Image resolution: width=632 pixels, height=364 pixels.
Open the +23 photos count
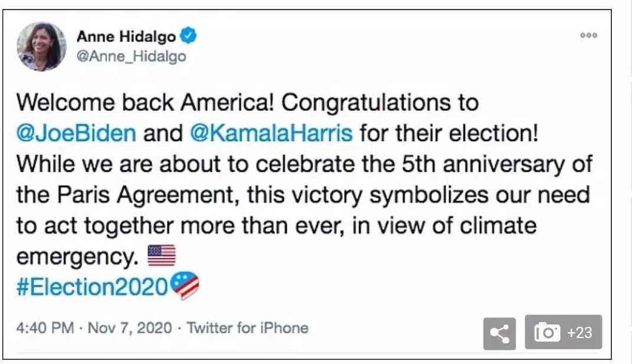coord(579,333)
